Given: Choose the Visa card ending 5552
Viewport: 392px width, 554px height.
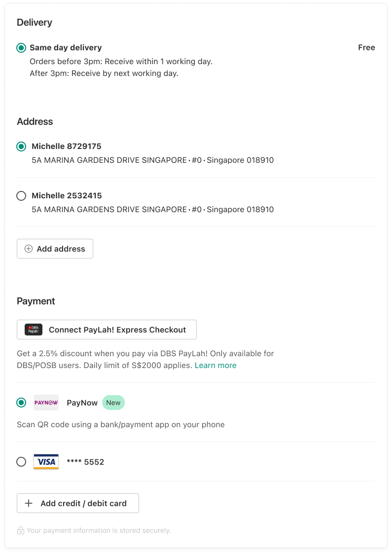Looking at the screenshot, I should tap(21, 462).
